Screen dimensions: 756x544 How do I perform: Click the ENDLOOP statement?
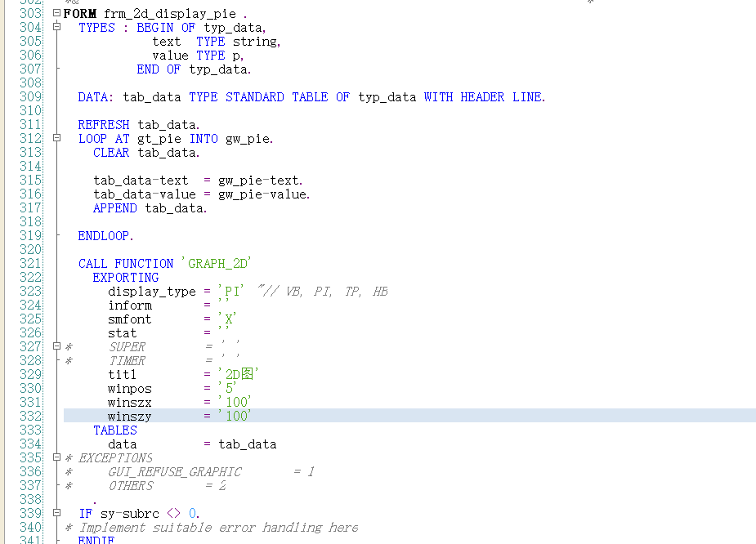(105, 236)
